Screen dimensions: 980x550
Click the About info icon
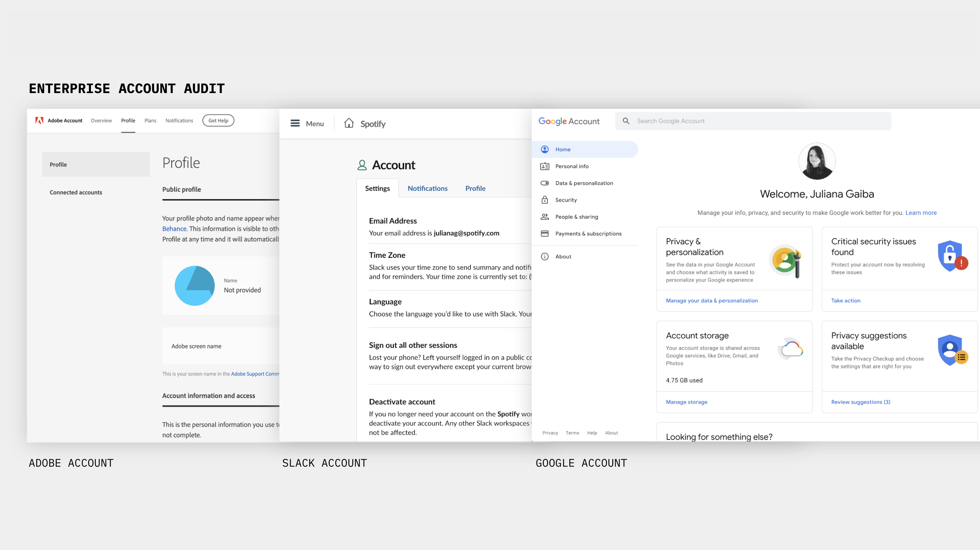(x=545, y=257)
